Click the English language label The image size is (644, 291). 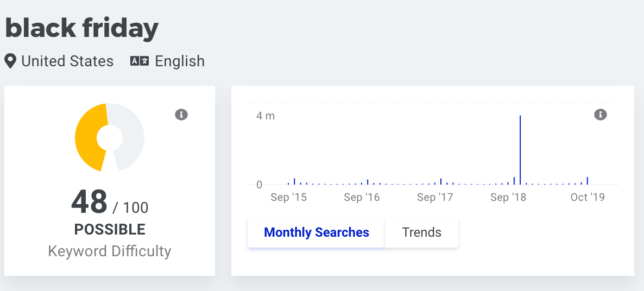tap(180, 61)
